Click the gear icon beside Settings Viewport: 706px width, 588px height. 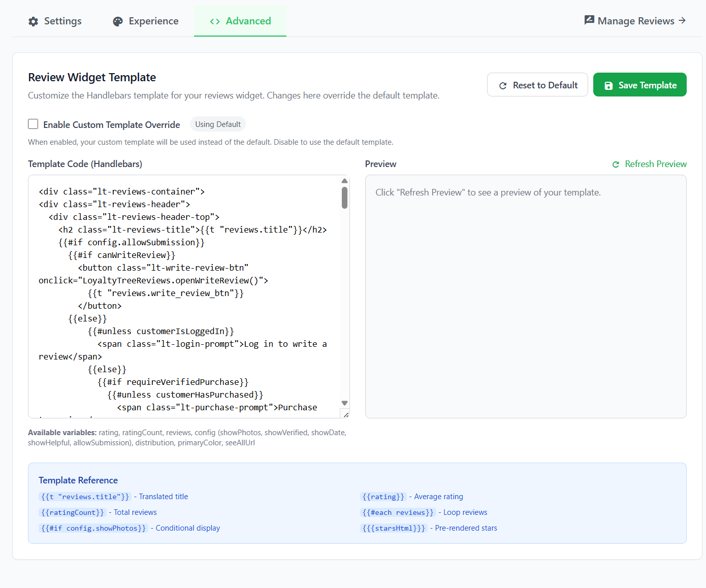pyautogui.click(x=34, y=21)
